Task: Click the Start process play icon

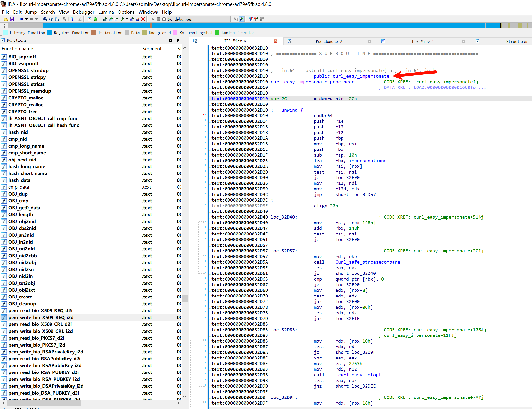Action: point(153,19)
